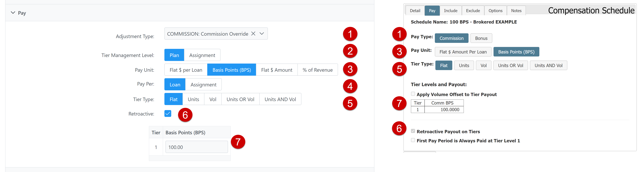
Task: Set Pay Per to Assignment
Action: pyautogui.click(x=203, y=85)
